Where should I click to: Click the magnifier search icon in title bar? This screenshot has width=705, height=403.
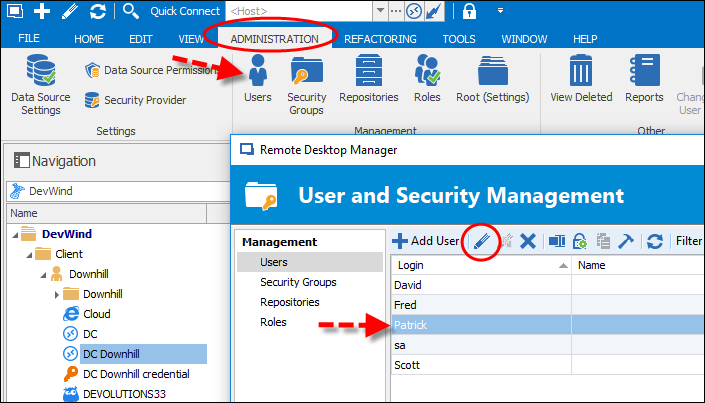pyautogui.click(x=130, y=11)
